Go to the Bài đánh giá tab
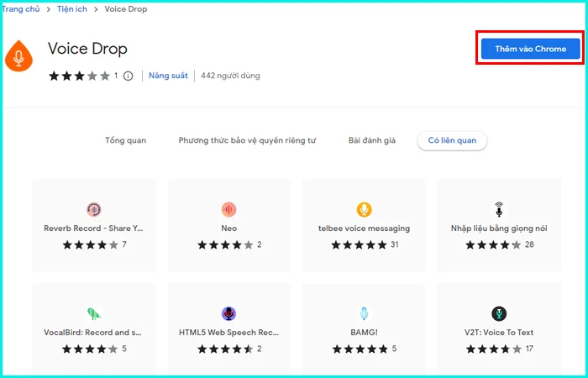The width and height of the screenshot is (588, 378). pos(371,140)
